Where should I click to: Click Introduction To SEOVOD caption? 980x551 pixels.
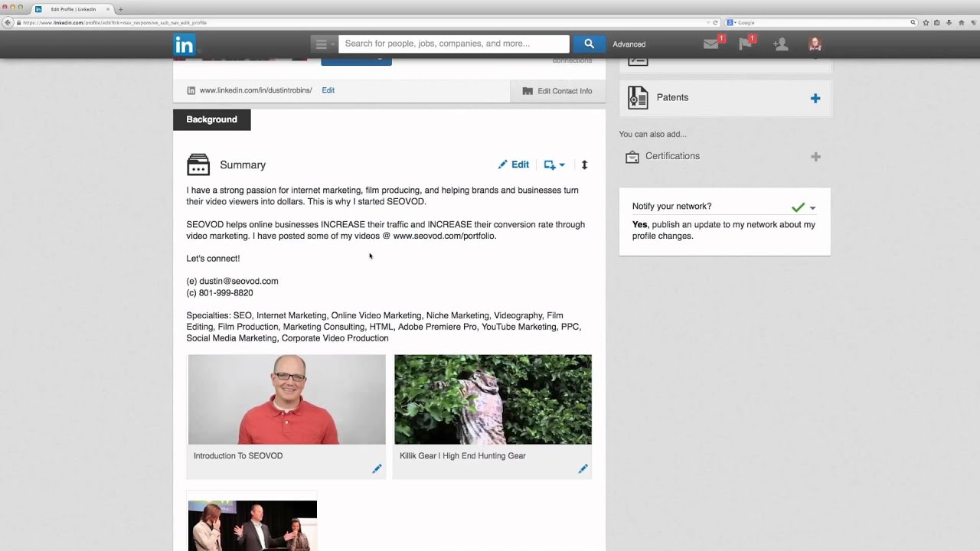point(238,456)
